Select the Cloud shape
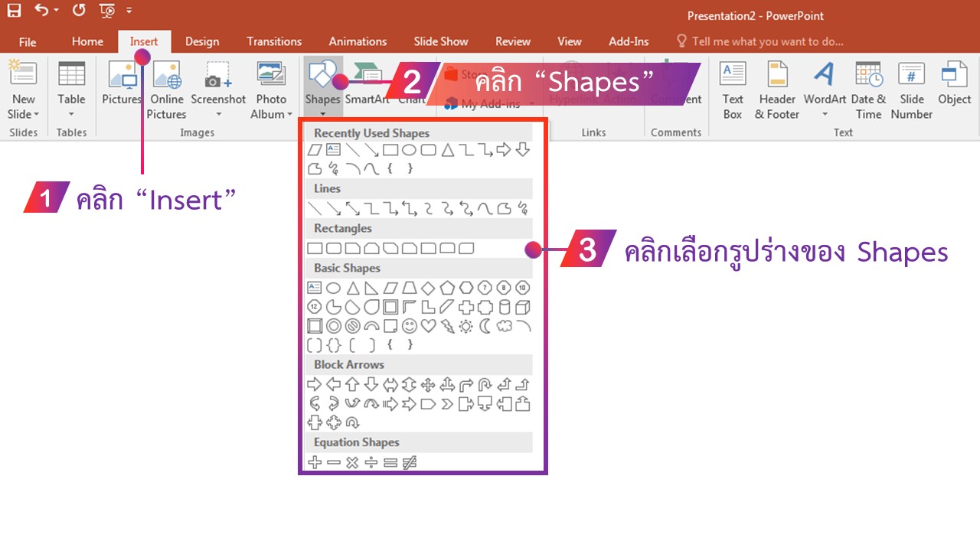 tap(504, 326)
